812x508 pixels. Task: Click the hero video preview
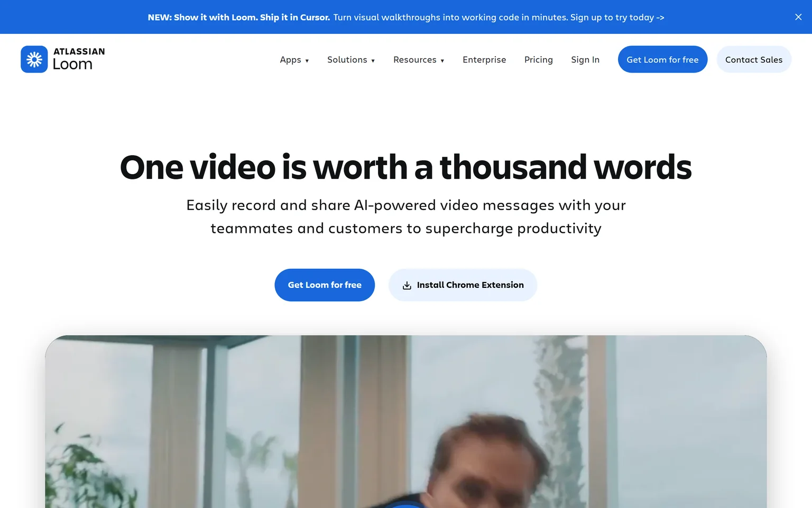pyautogui.click(x=406, y=422)
